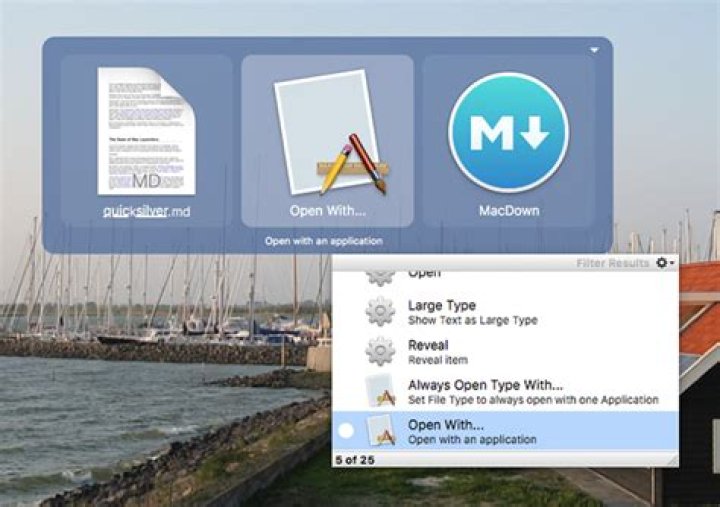Click the gear icon beside Large Type
This screenshot has width=720, height=507.
pyautogui.click(x=380, y=311)
